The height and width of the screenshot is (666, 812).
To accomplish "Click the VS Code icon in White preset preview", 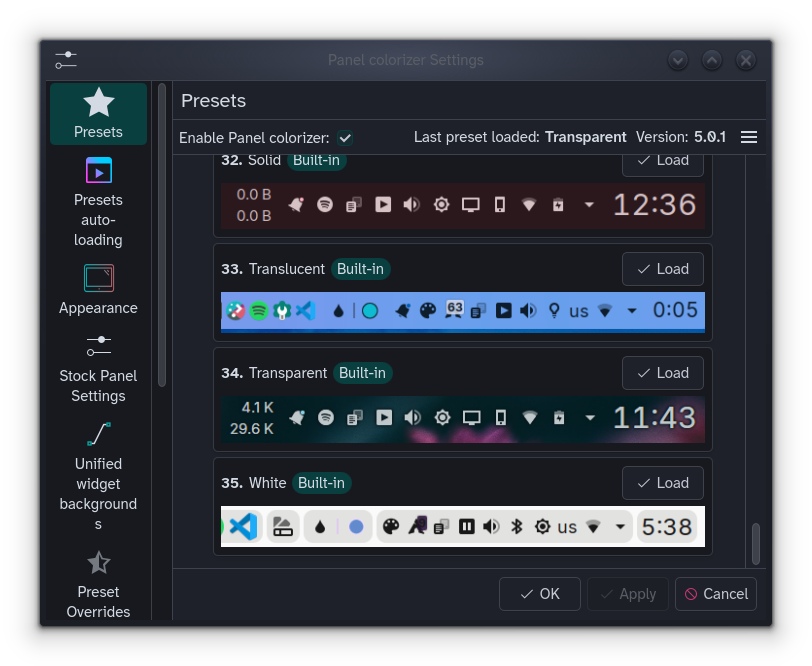I will tap(243, 526).
